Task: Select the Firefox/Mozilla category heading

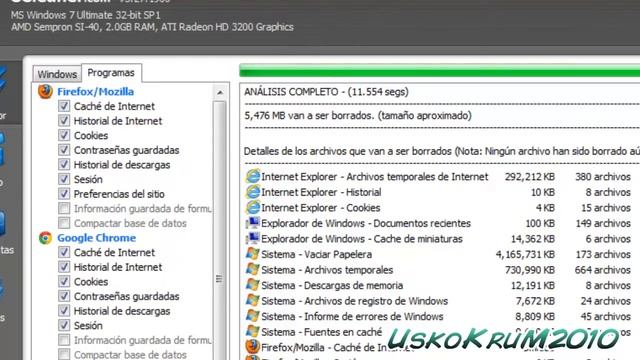Action: pyautogui.click(x=96, y=91)
